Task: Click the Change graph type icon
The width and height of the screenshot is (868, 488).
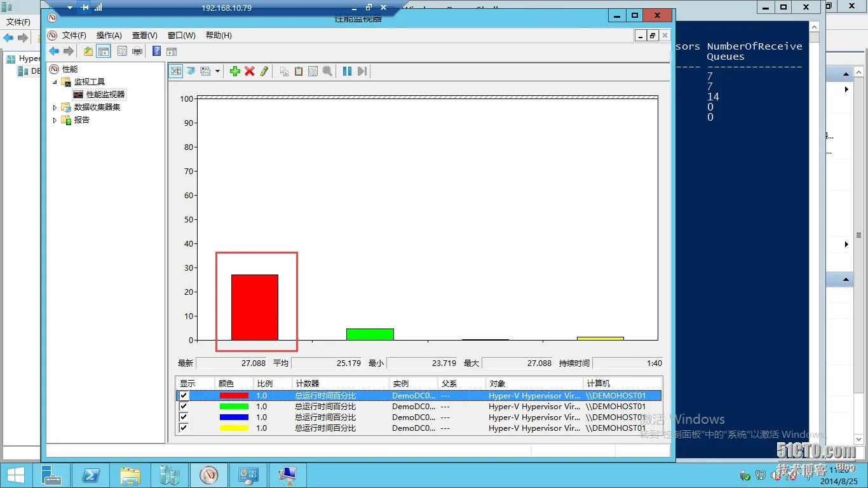Action: coord(205,71)
